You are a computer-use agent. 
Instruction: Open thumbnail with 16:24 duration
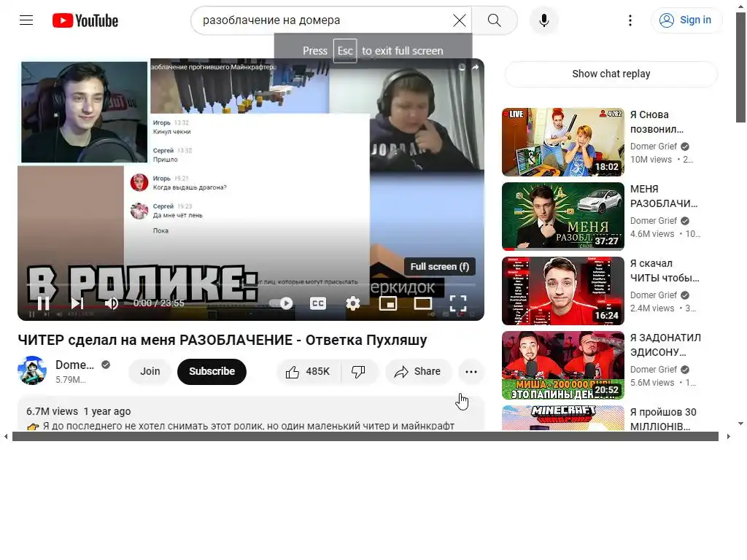(x=562, y=290)
